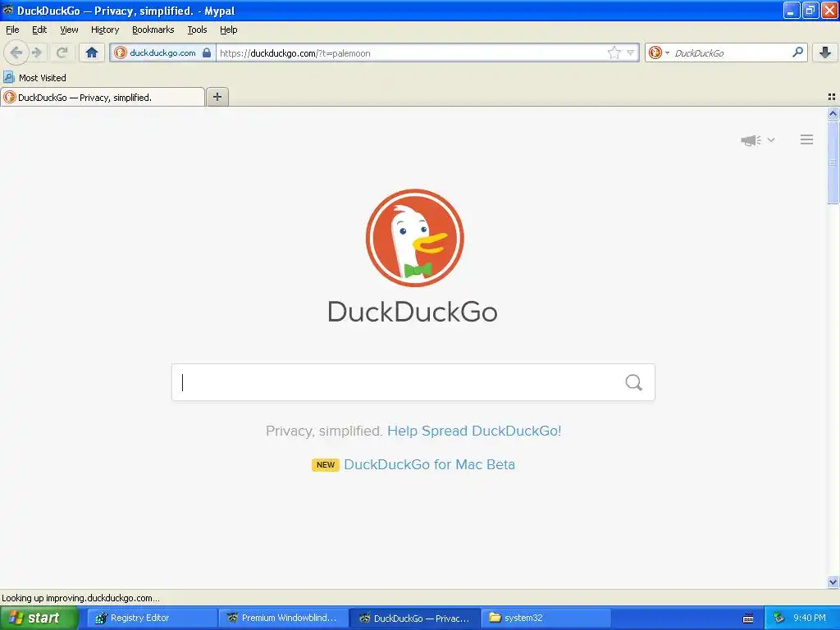Image resolution: width=840 pixels, height=630 pixels.
Task: Click the Mypal icon in the title bar
Action: tap(7, 10)
